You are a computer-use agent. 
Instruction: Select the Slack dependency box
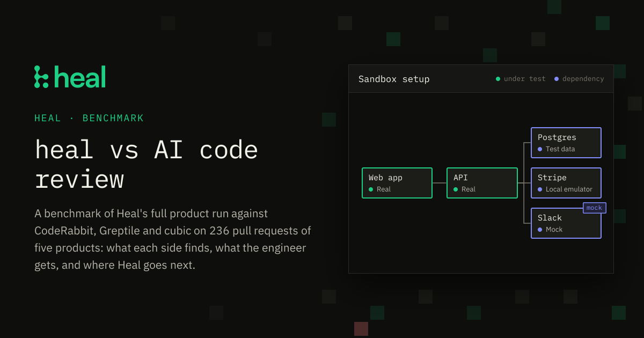pyautogui.click(x=566, y=223)
